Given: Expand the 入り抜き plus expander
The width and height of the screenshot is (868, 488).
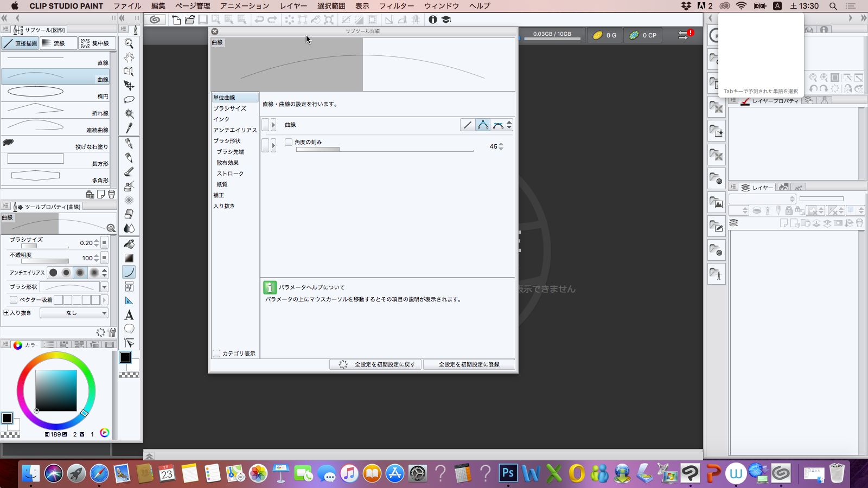Looking at the screenshot, I should coord(7,313).
